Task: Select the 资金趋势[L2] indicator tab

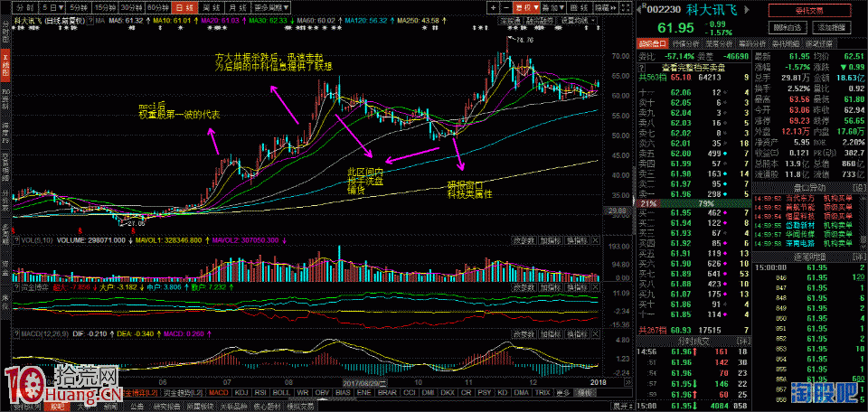Action: click(184, 392)
